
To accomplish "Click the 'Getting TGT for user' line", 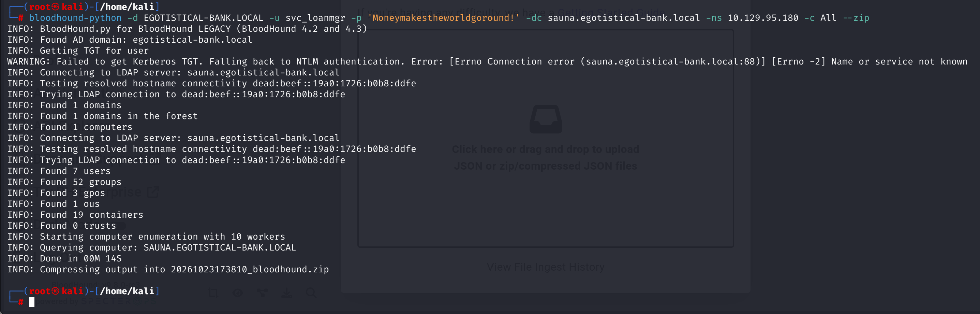I will pos(78,51).
